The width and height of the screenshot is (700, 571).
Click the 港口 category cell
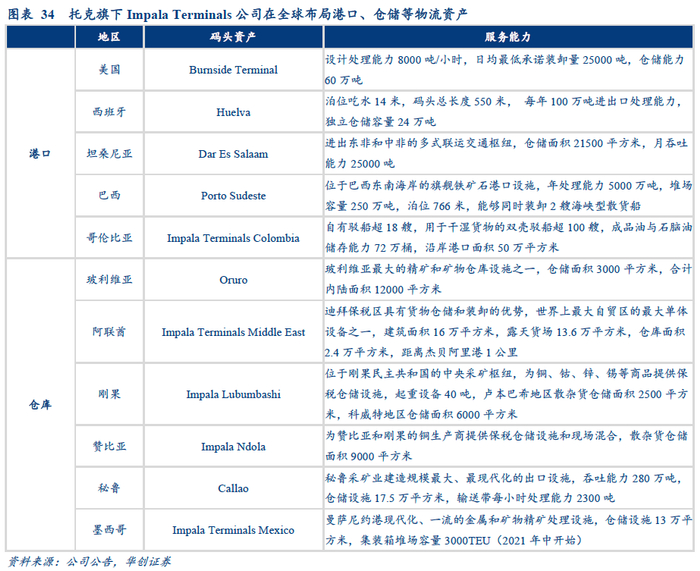40,154
